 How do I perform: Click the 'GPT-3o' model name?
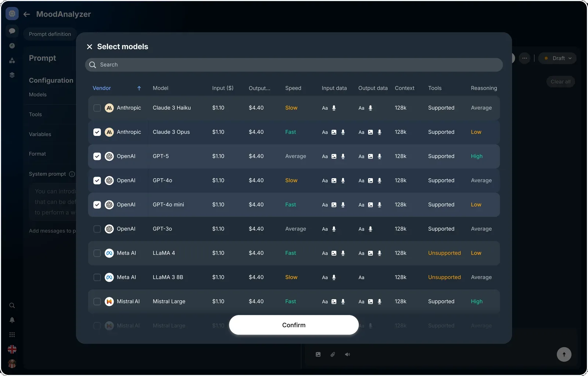tap(162, 229)
